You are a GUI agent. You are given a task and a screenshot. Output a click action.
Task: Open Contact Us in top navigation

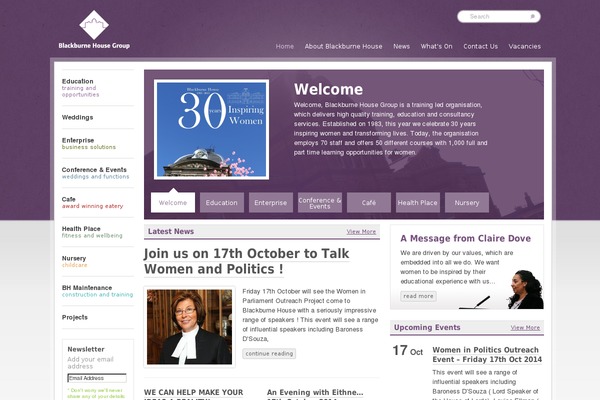(481, 46)
